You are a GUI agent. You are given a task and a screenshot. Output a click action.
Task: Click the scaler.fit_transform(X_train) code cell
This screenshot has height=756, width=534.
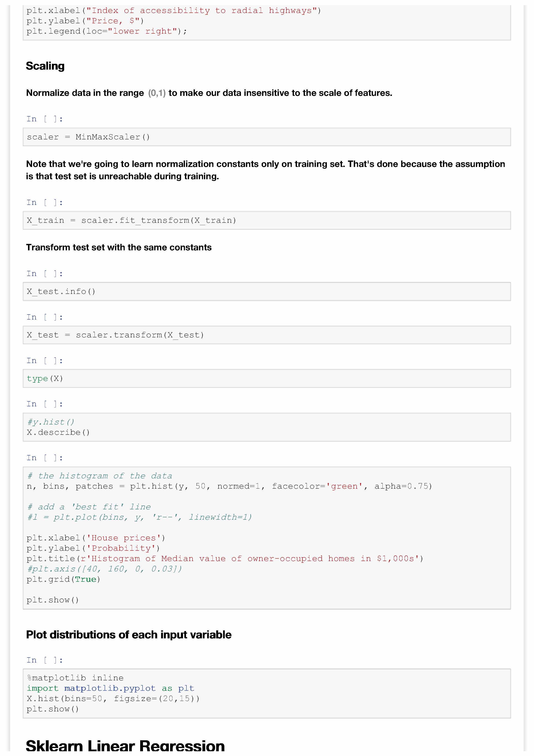coord(267,220)
